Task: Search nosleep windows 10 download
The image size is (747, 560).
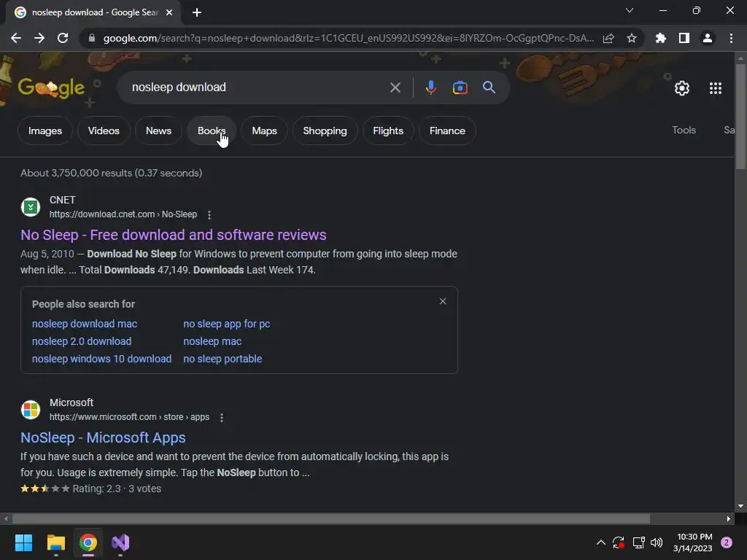Action: [x=101, y=359]
